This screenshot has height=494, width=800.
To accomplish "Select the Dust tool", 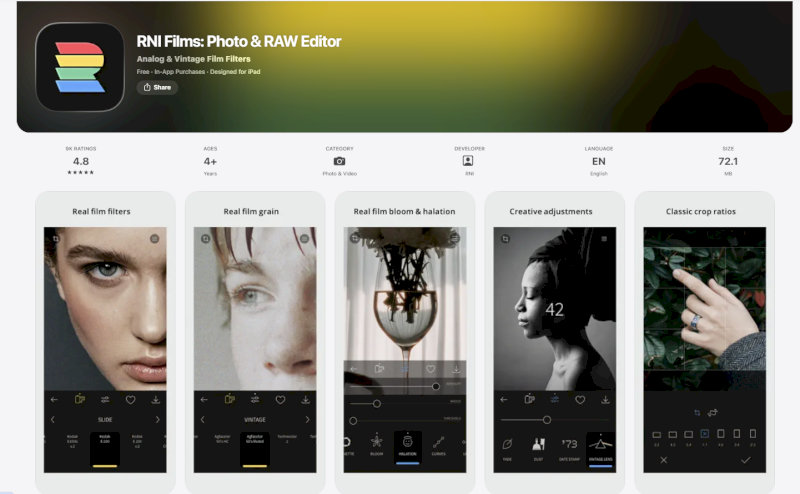I will [538, 448].
